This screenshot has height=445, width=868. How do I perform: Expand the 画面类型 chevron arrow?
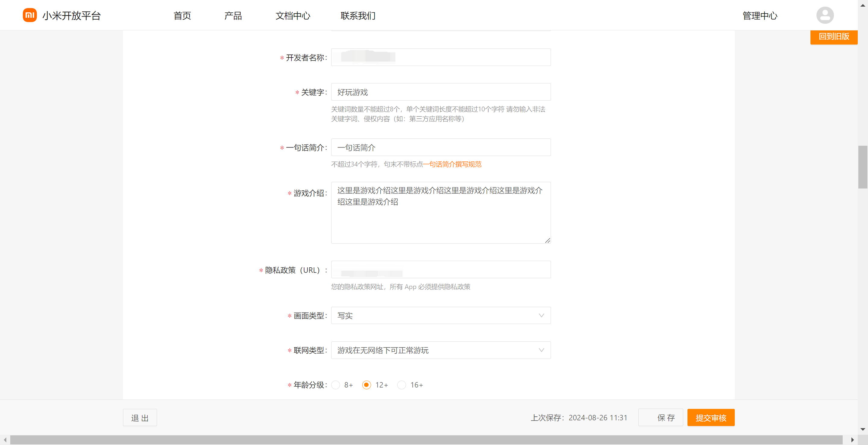point(541,316)
